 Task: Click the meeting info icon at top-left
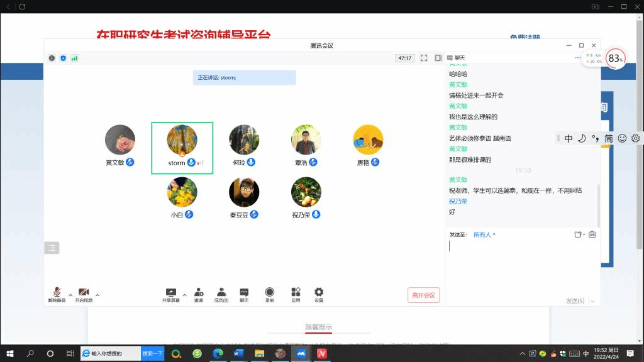point(52,58)
